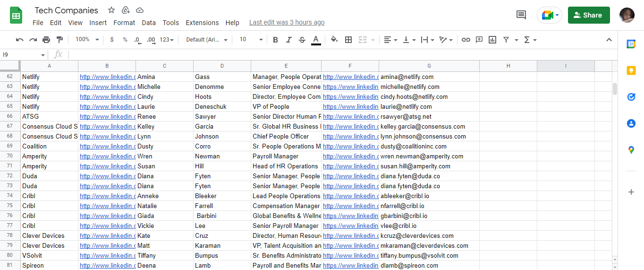Create a filter
The image size is (644, 270).
point(506,40)
